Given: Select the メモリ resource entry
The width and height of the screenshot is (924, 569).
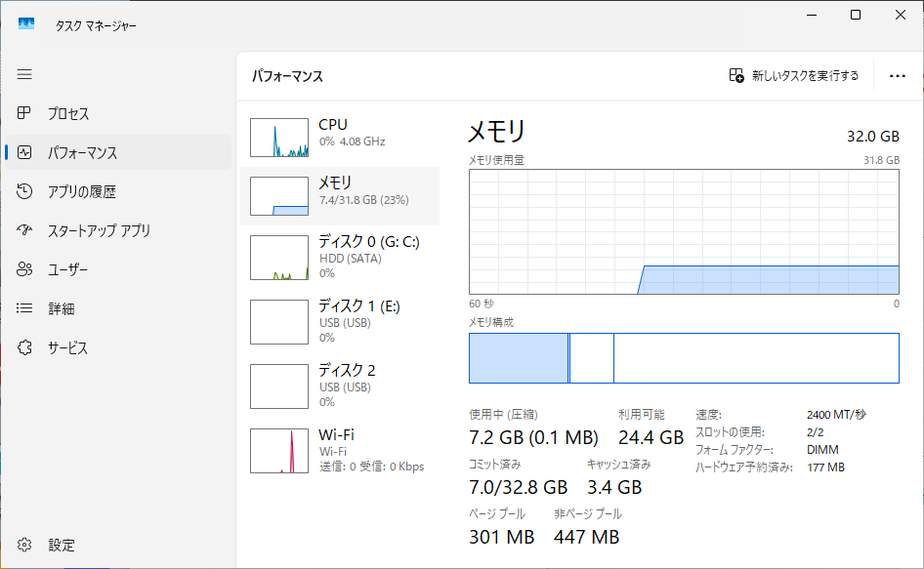Looking at the screenshot, I should 340,195.
